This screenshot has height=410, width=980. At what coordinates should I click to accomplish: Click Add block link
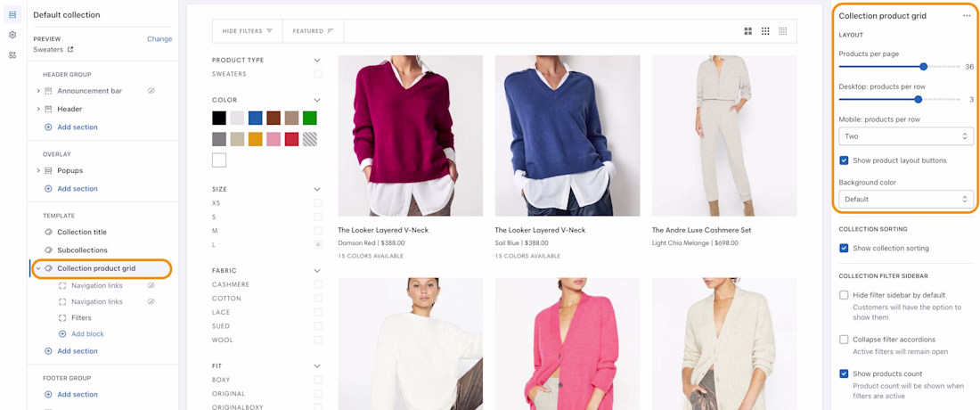pyautogui.click(x=87, y=334)
